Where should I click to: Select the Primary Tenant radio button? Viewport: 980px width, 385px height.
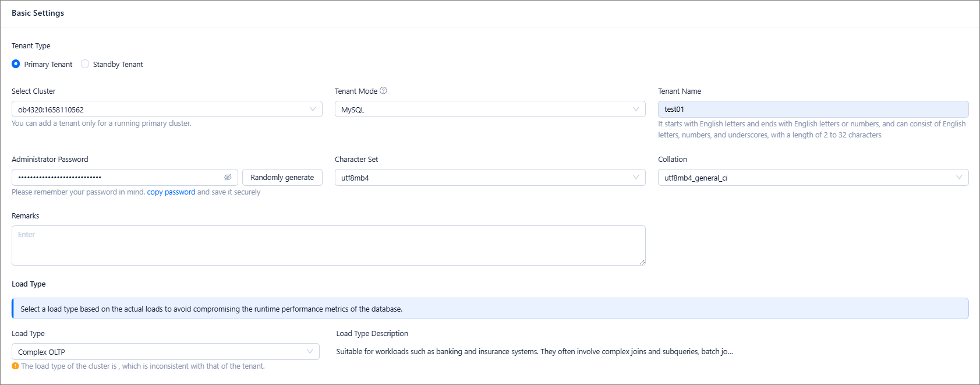(x=16, y=64)
